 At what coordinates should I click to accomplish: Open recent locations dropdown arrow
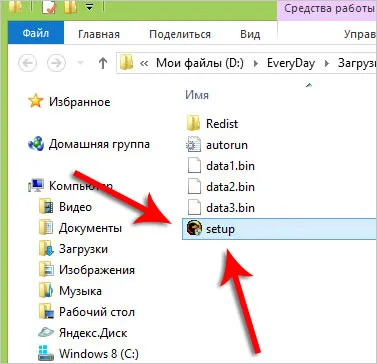click(x=80, y=62)
